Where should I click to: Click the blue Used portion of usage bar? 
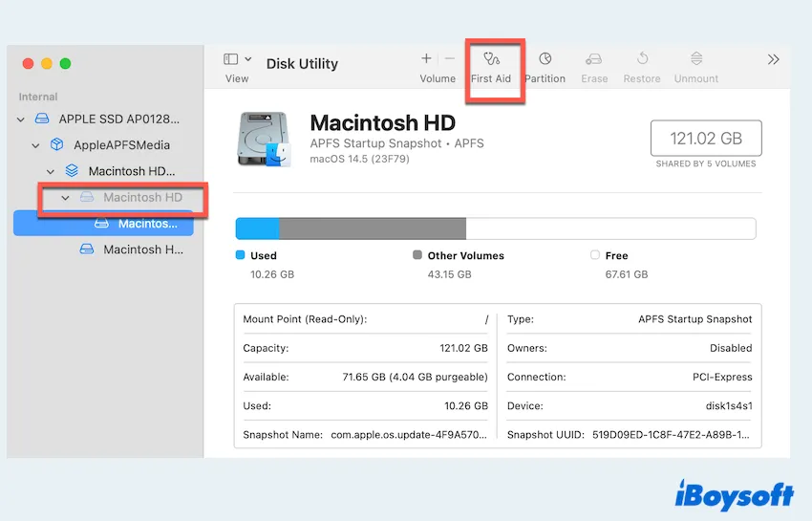[x=257, y=228]
